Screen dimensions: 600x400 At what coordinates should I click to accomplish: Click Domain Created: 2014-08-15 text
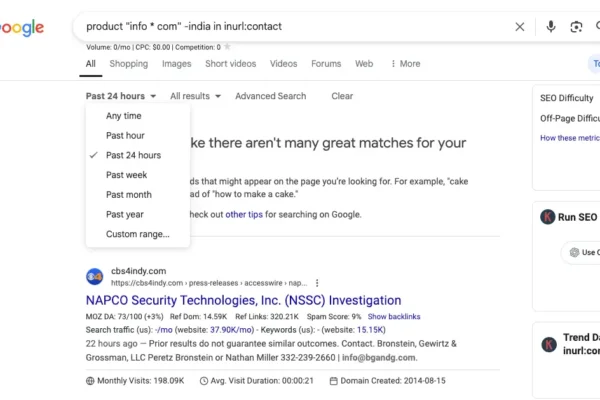pyautogui.click(x=393, y=381)
